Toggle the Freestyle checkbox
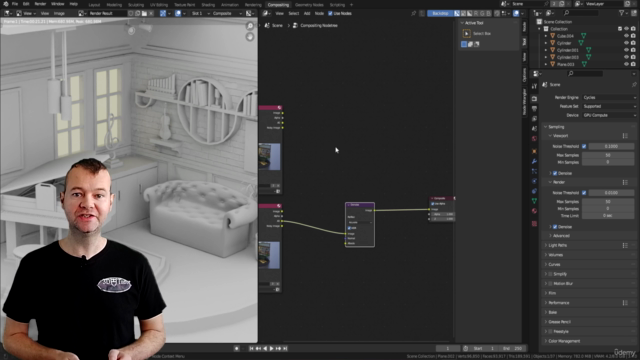 [x=550, y=331]
